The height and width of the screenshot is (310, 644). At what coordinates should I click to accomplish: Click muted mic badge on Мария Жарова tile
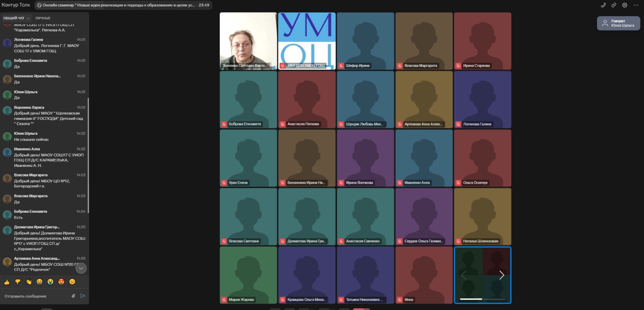(x=224, y=300)
